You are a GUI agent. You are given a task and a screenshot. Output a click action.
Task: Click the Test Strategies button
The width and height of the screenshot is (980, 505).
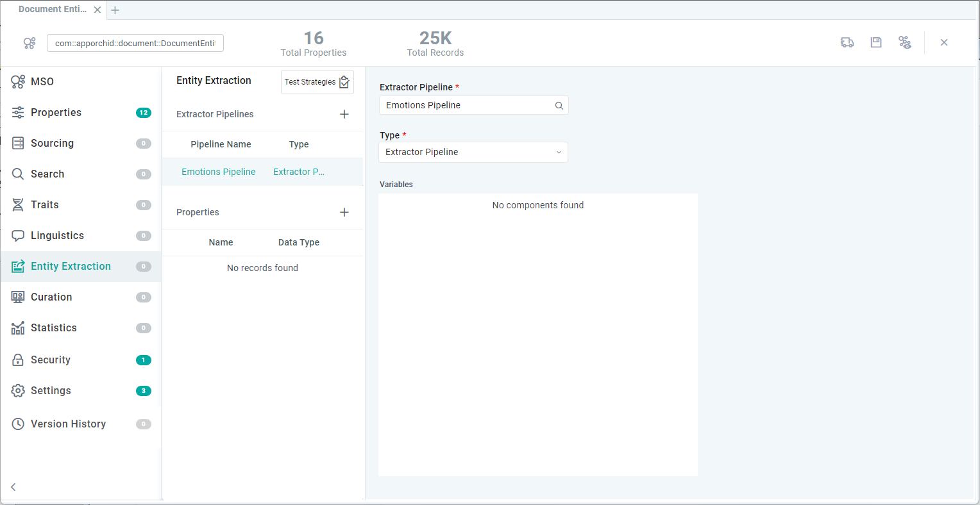[x=317, y=82]
